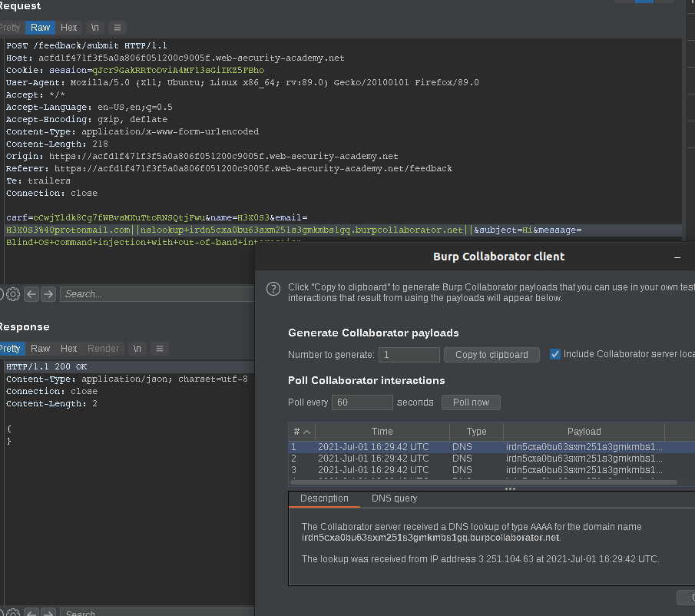Click Copy to clipboard button
This screenshot has height=616, width=695.
point(491,355)
